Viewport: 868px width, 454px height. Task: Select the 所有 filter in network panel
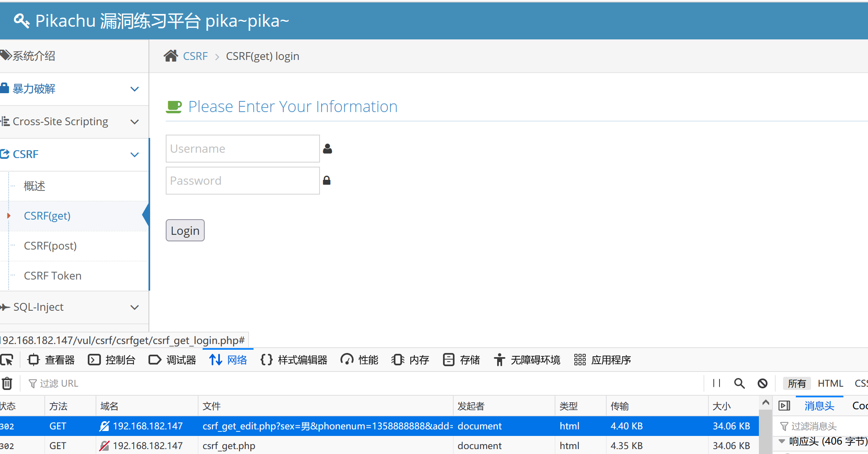797,383
